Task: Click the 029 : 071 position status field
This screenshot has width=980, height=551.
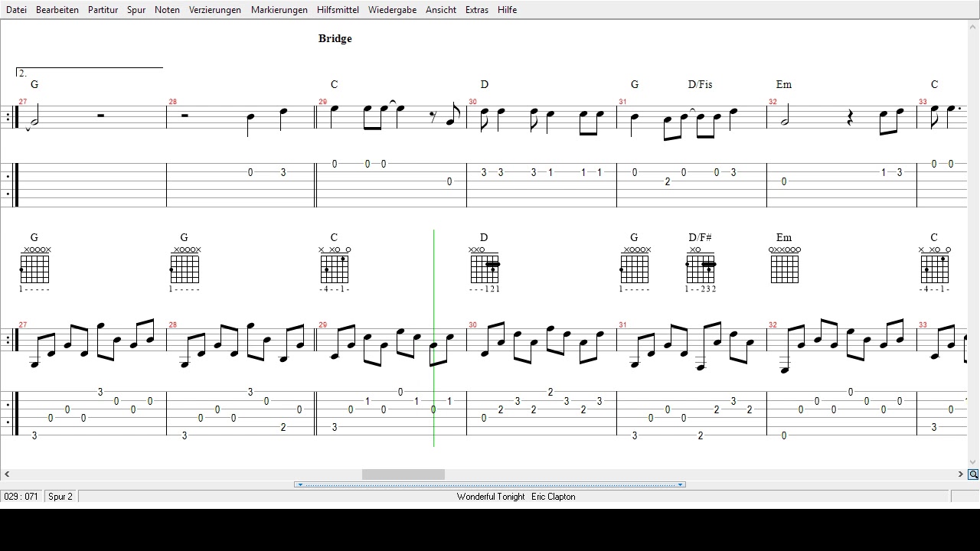Action: 21,497
